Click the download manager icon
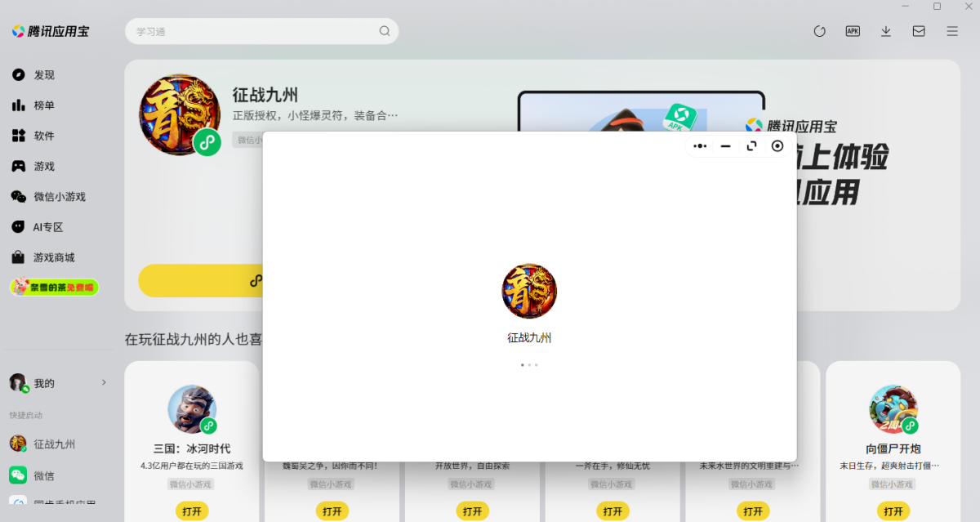Screen dimensions: 980x522 (x=885, y=30)
